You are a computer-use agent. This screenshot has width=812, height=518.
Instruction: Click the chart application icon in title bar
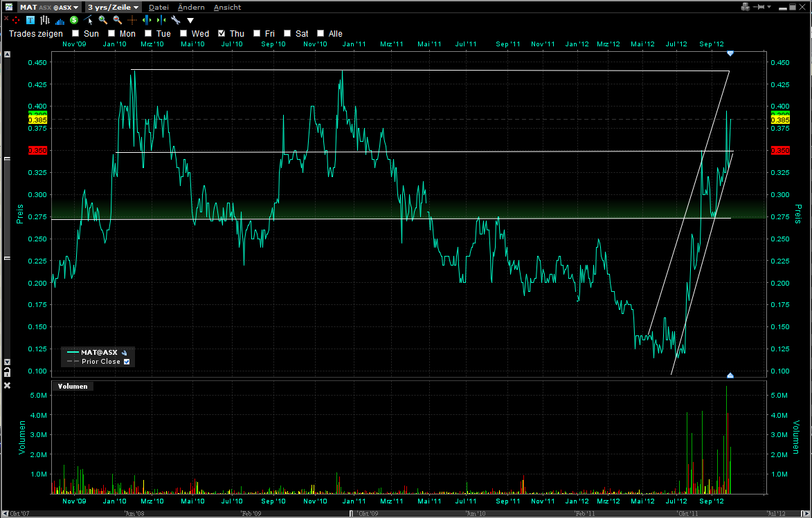9,7
